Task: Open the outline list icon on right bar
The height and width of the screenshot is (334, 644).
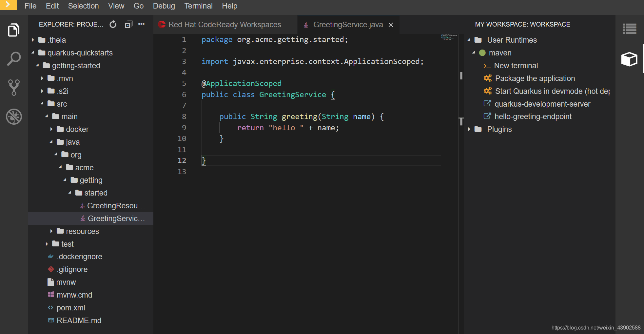Action: pyautogui.click(x=629, y=29)
